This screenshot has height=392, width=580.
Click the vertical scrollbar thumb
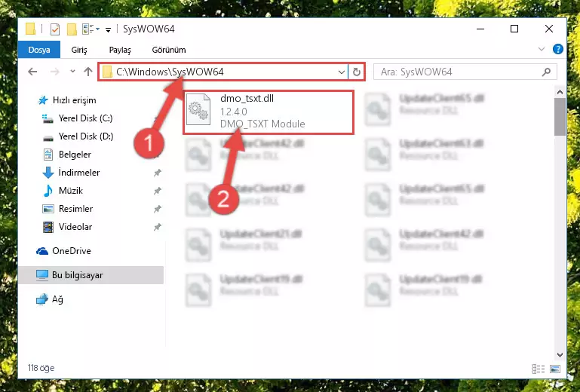(560, 117)
